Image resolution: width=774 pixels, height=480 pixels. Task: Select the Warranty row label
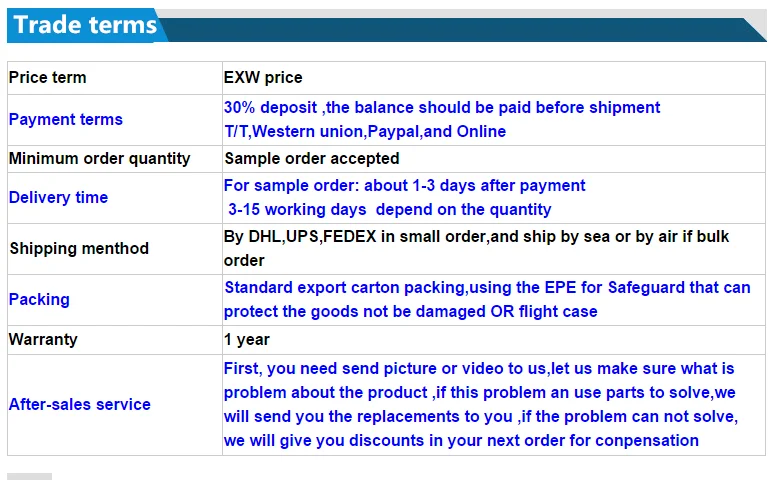click(x=43, y=339)
